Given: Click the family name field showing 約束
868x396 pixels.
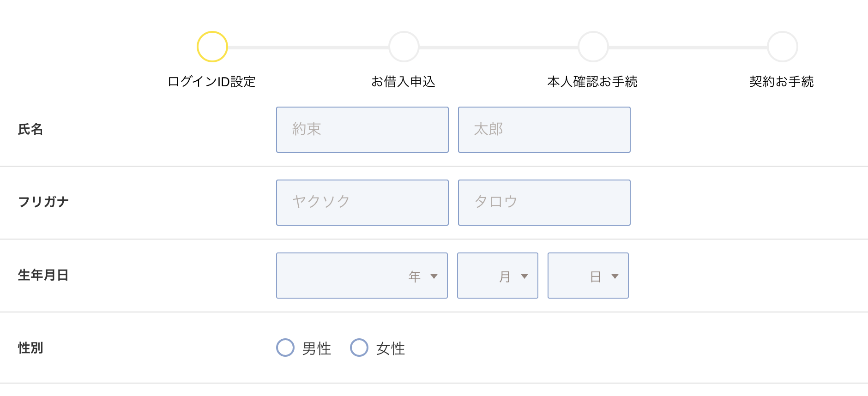Looking at the screenshot, I should pos(362,130).
